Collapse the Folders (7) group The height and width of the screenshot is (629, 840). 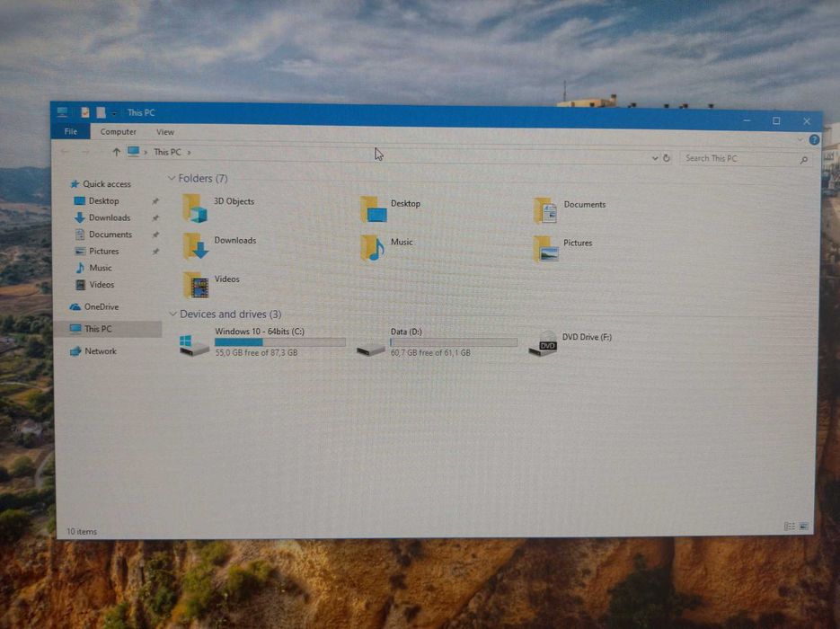(x=172, y=178)
